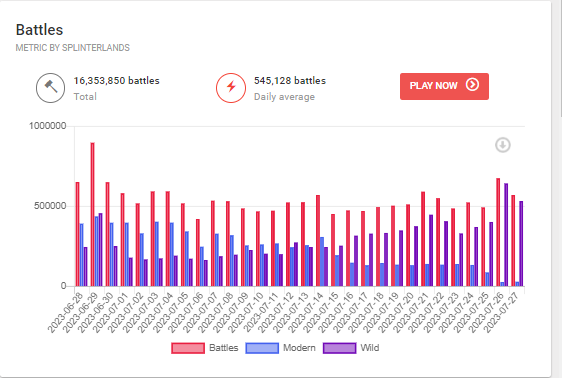
Task: Click the red Battles bar for 2023-07-26
Action: 498,232
